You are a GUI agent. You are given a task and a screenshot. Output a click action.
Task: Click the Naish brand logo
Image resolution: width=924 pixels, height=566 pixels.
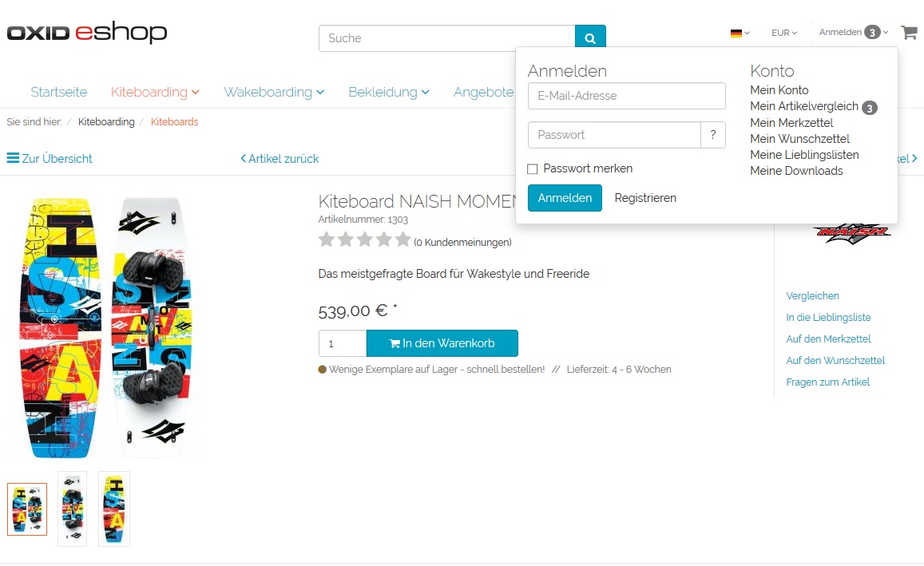tap(851, 232)
